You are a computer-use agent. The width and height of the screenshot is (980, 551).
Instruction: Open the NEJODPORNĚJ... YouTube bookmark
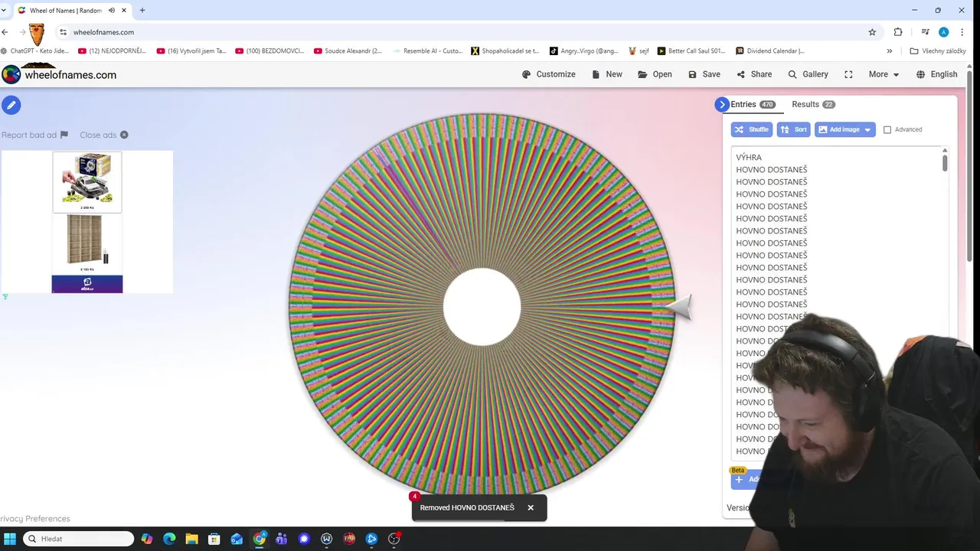pos(113,51)
